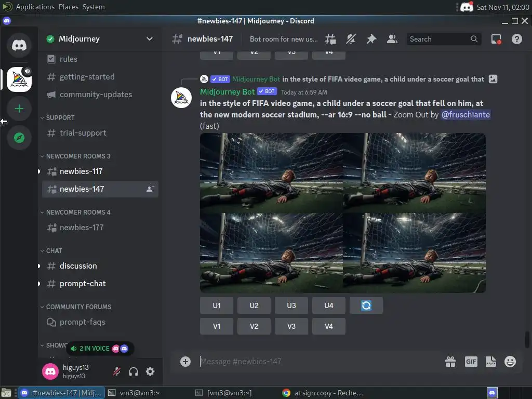This screenshot has height=399, width=532.
Task: Click create invite icon on newbies-147
Action: (150, 189)
